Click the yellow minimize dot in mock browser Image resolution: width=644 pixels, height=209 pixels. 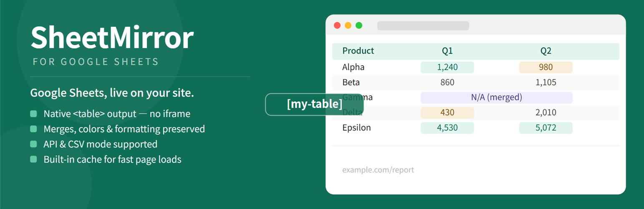[348, 25]
